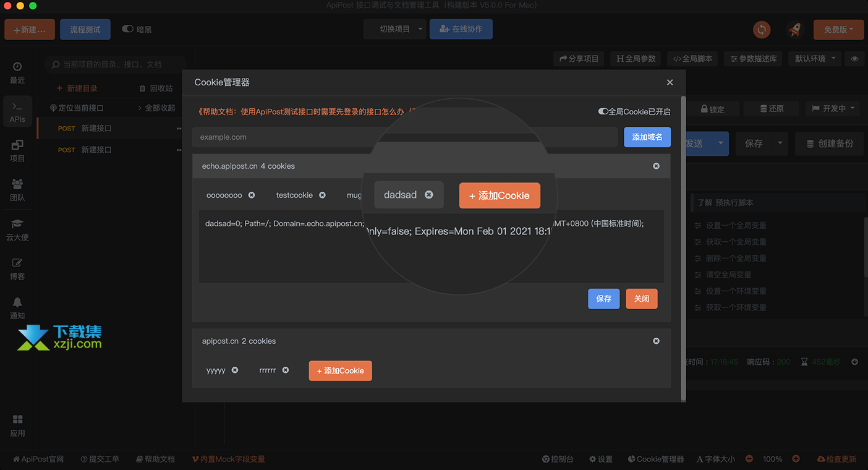Click 检查更新 check update in bottom bar
This screenshot has height=470, width=868.
coord(837,459)
